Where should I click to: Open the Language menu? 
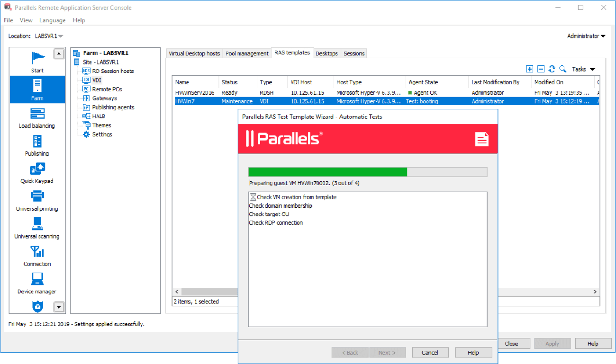52,20
